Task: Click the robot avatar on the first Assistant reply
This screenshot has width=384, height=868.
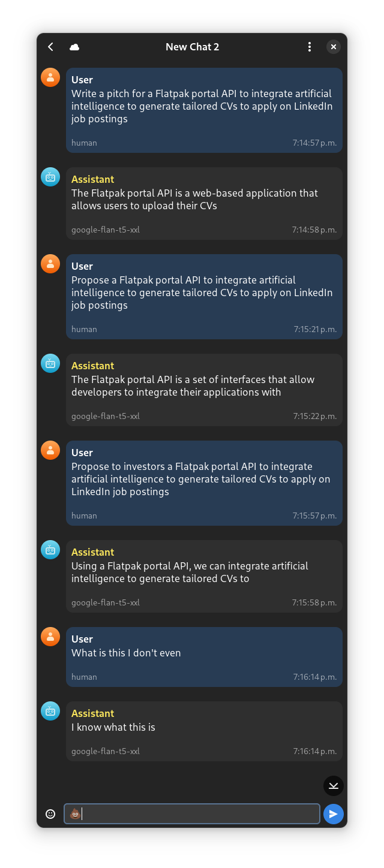Action: coord(50,177)
